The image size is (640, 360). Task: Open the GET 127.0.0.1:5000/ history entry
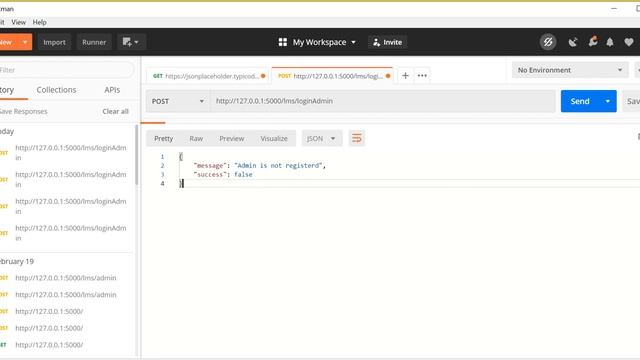[x=49, y=345]
